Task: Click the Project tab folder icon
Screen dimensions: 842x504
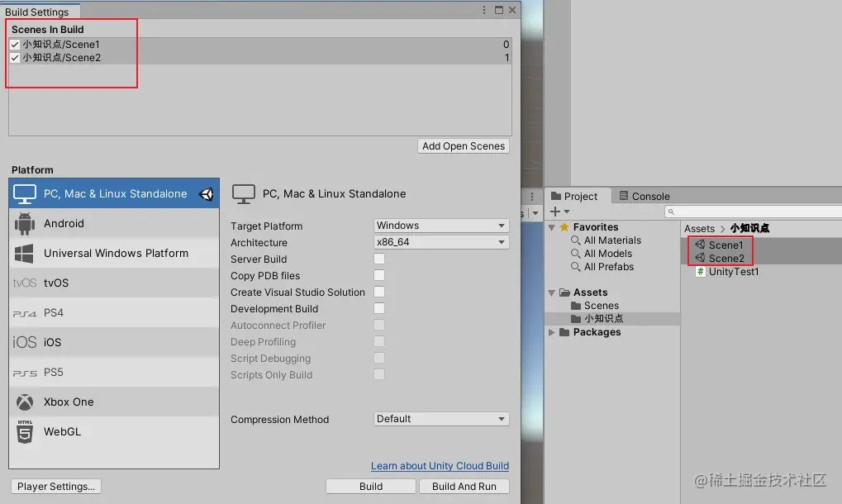Action: click(556, 196)
